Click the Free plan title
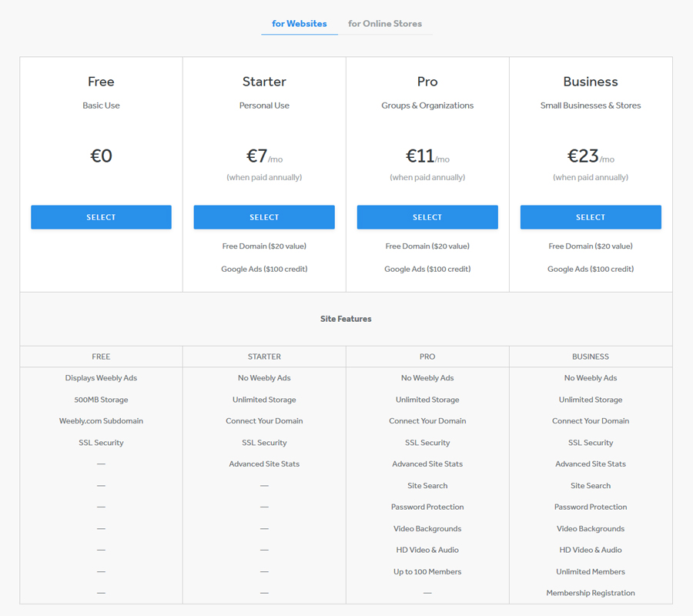 coord(101,82)
